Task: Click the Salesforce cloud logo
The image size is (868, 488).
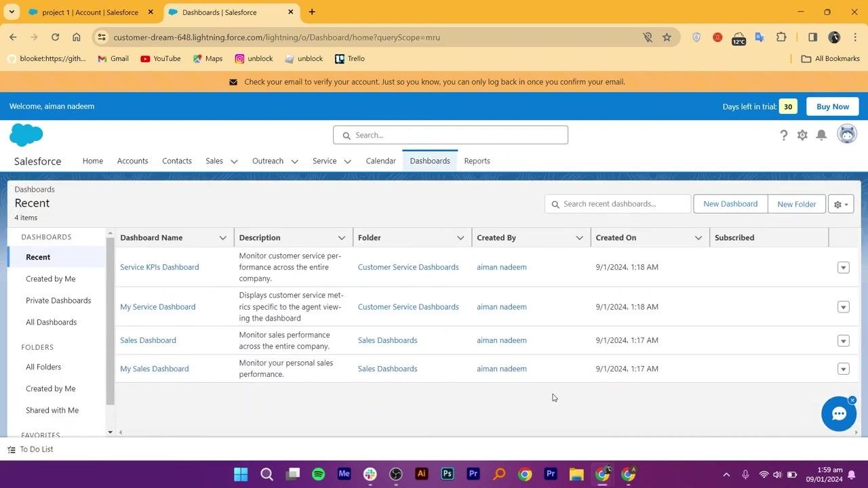Action: pyautogui.click(x=26, y=135)
